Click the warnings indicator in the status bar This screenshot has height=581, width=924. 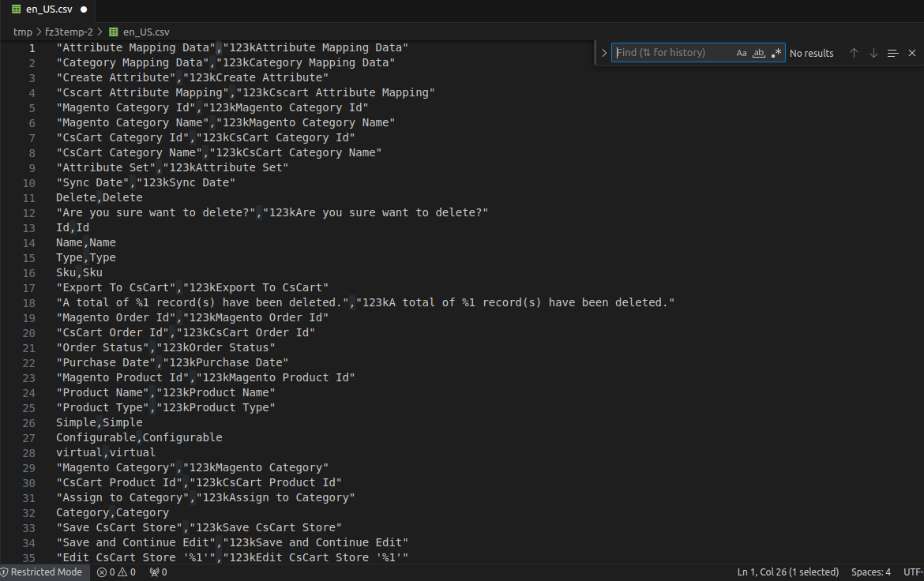pyautogui.click(x=126, y=572)
